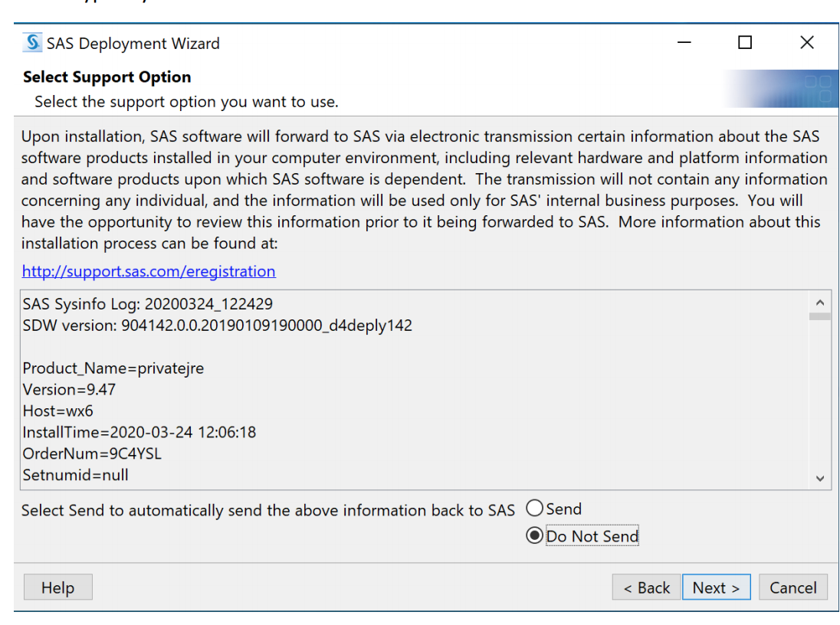Viewport: 840px width, 625px height.
Task: Click the 'Select Support Option' heading
Action: pos(107,77)
